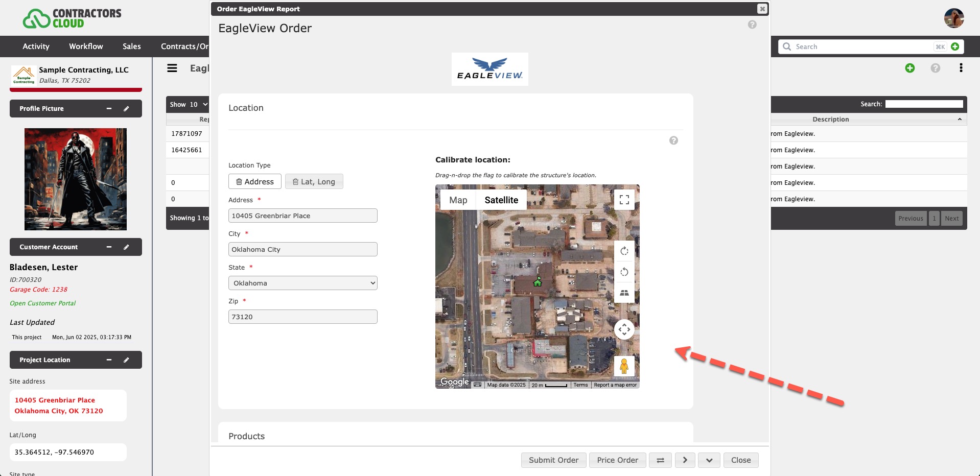Image resolution: width=980 pixels, height=476 pixels.
Task: Edit Project Location with pencil icon
Action: 126,360
